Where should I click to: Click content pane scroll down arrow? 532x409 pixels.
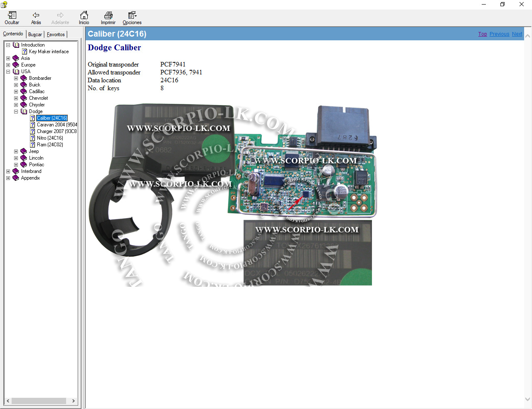tap(527, 399)
